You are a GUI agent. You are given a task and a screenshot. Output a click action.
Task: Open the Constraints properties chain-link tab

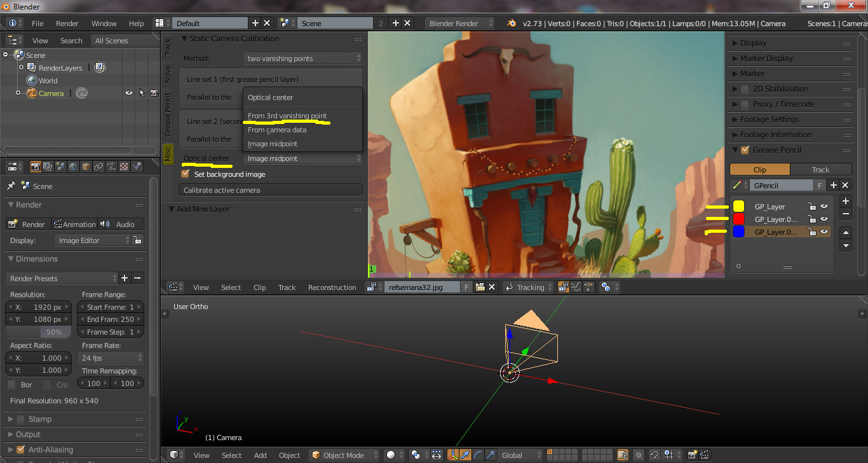(x=98, y=167)
